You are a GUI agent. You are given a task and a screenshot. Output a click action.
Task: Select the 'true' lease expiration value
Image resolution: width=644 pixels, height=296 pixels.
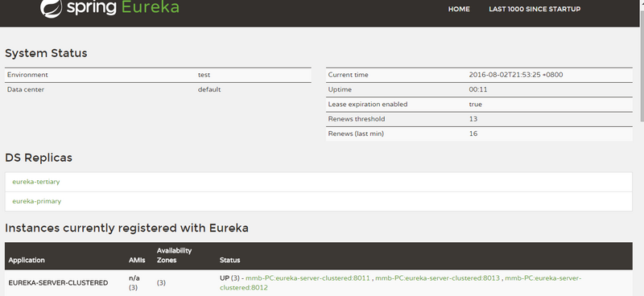[475, 105]
